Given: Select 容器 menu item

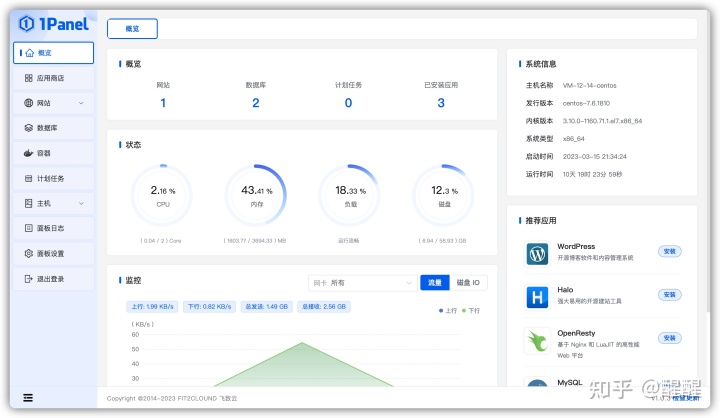Looking at the screenshot, I should pos(53,153).
